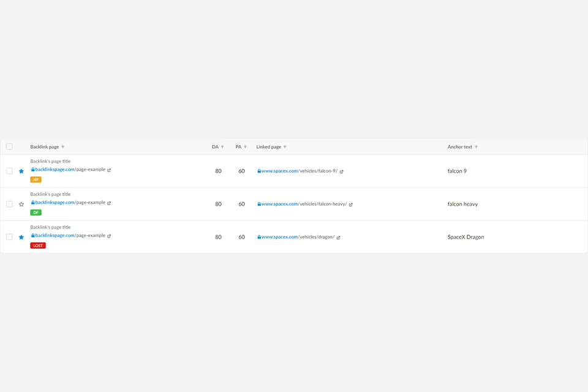The image size is (588, 392).
Task: Click the Backlink page column header
Action: pos(45,146)
